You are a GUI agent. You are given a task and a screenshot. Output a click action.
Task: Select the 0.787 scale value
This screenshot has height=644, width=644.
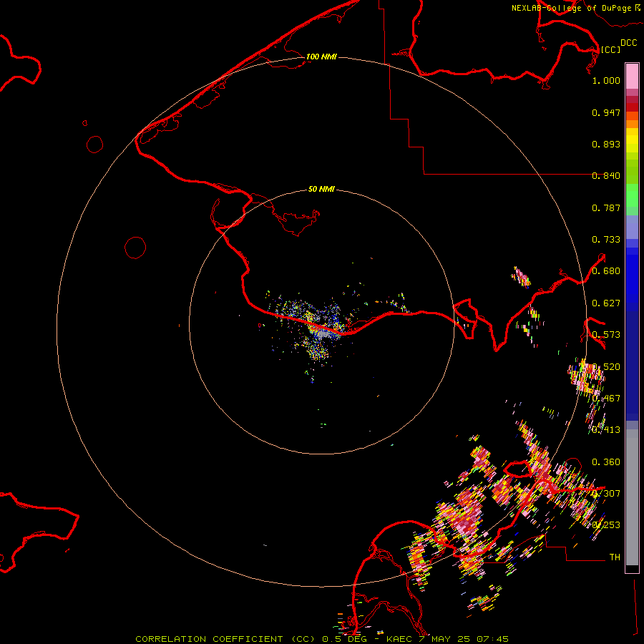click(x=606, y=208)
